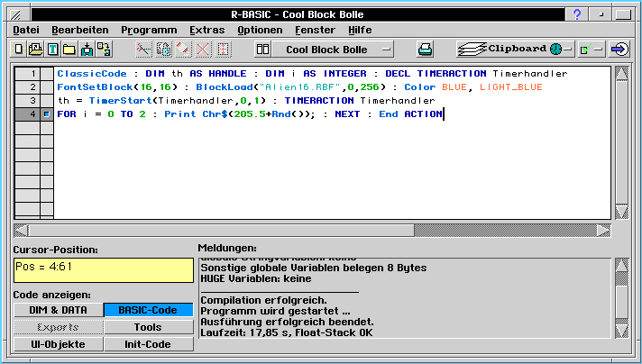
Task: Click the yellow Cursor-Position field
Action: [x=104, y=270]
